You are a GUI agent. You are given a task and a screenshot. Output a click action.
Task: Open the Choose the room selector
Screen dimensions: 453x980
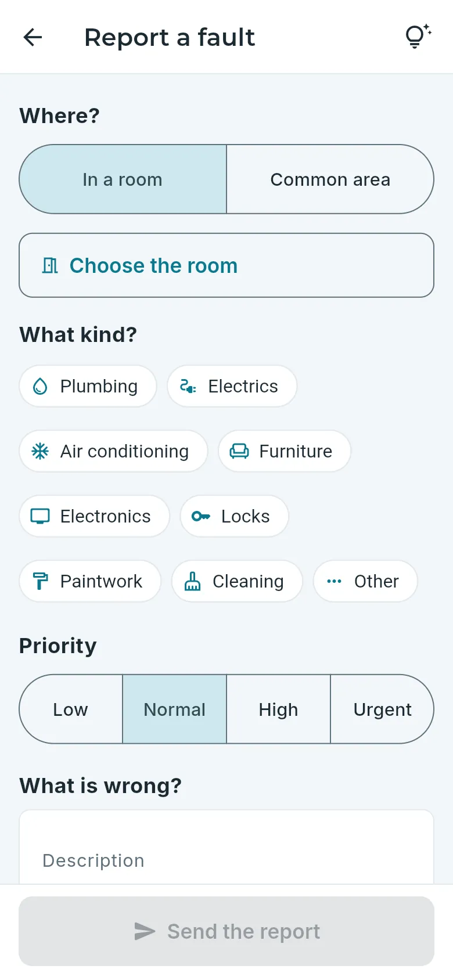227,265
